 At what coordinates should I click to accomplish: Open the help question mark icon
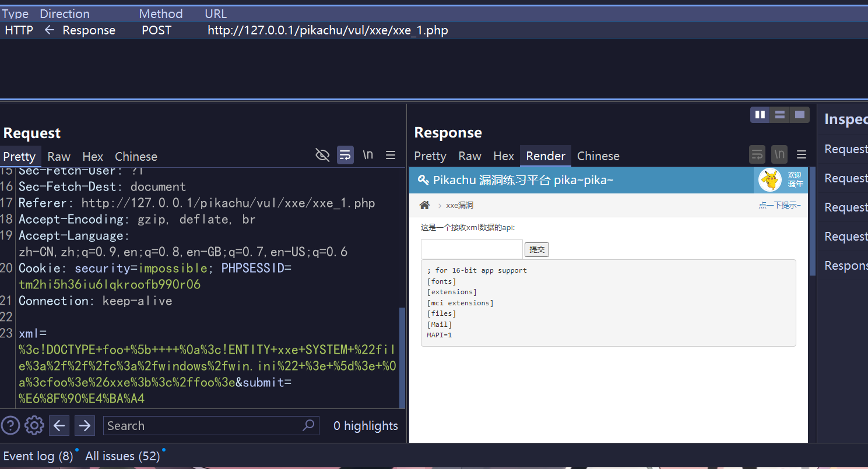point(10,425)
